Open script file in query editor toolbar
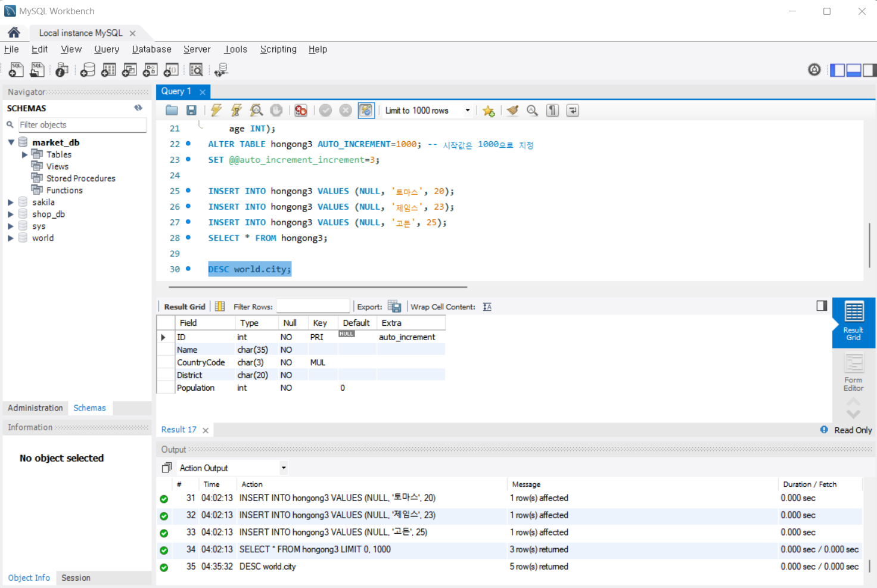The width and height of the screenshot is (877, 588). pos(172,110)
